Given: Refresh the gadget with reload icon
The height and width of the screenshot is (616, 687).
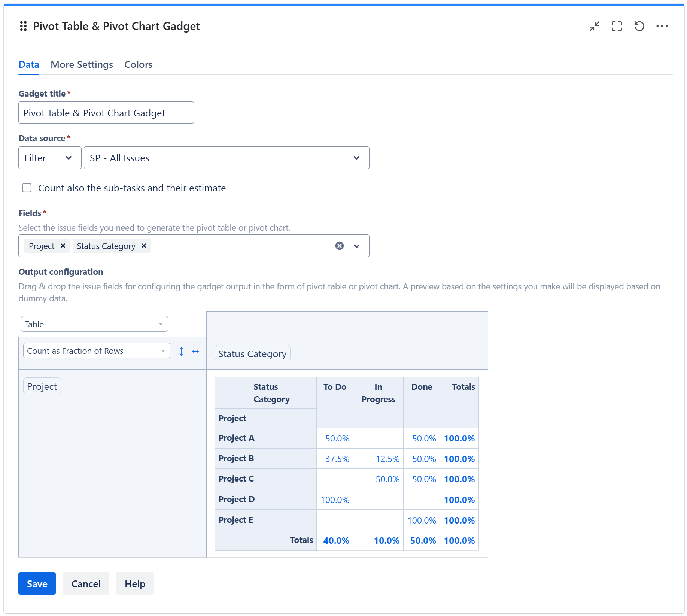Looking at the screenshot, I should point(639,26).
